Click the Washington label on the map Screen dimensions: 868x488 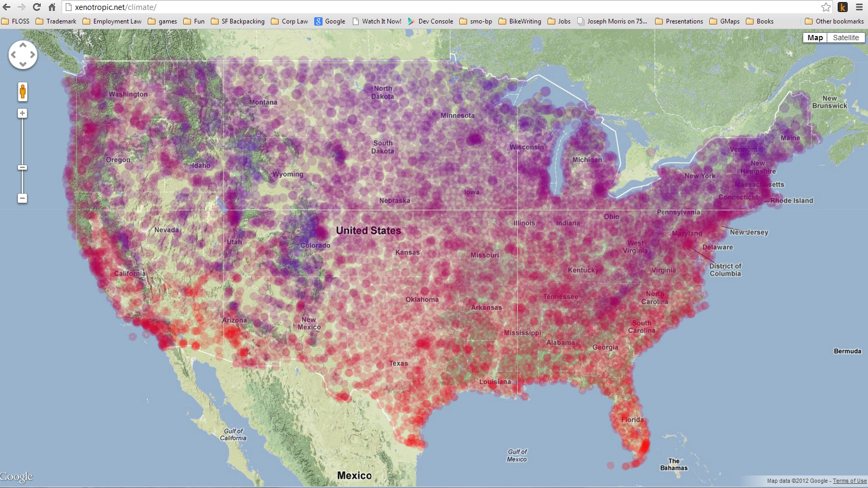coord(128,94)
